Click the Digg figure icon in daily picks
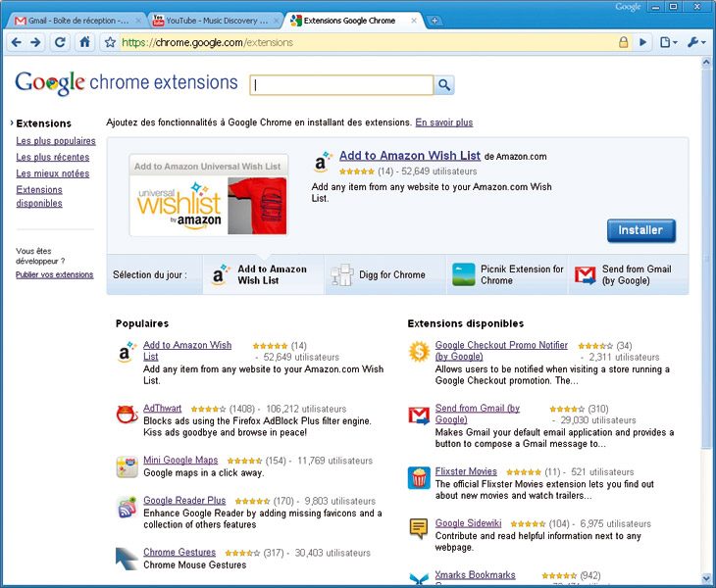Image resolution: width=716 pixels, height=588 pixels. click(x=342, y=274)
